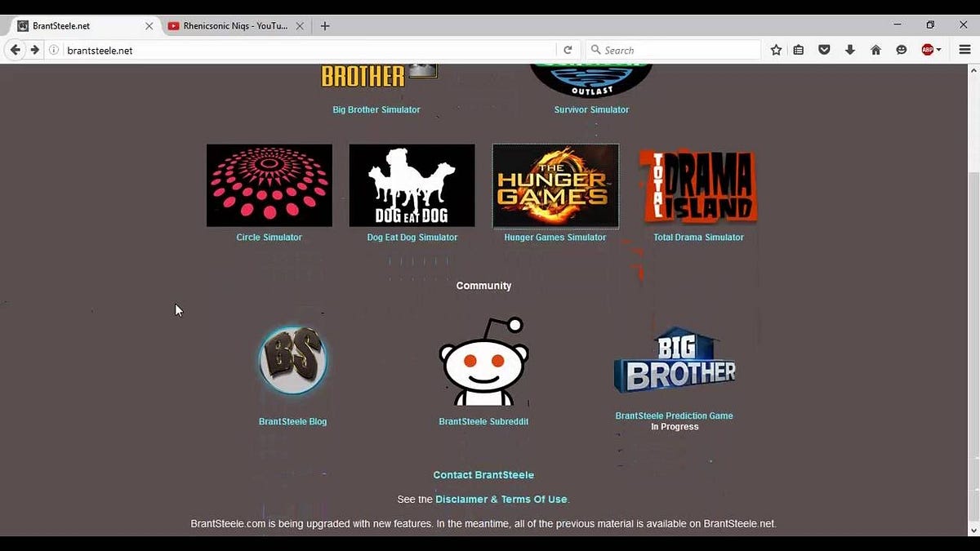Switch to BrantSteele.net tab
The width and height of the screenshot is (980, 551).
pos(86,26)
